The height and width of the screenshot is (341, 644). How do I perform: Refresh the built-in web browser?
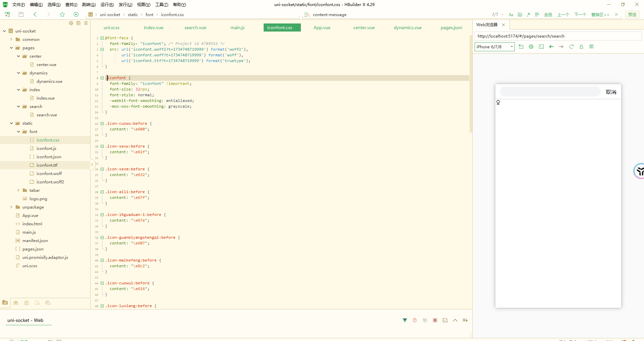coord(572,47)
